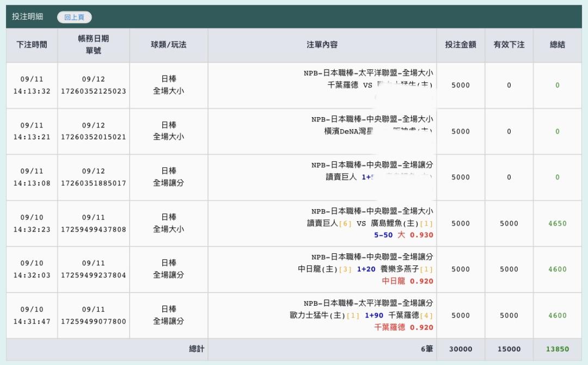Click order number 17259499237804

coord(94,275)
